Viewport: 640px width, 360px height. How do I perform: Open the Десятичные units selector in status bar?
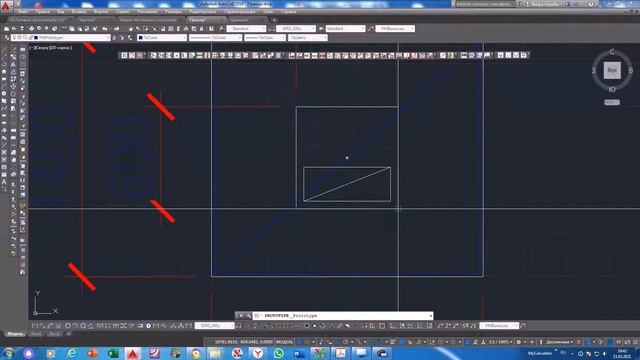click(x=559, y=342)
